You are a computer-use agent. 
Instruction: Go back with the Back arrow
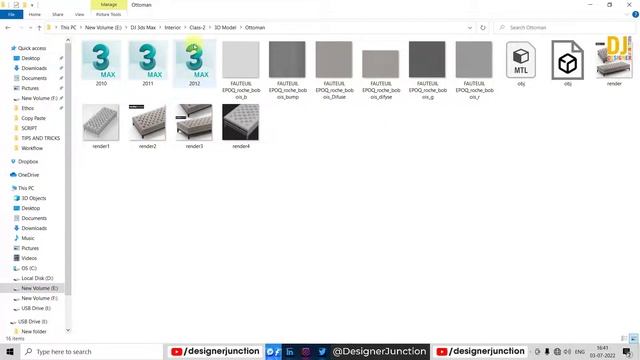(8, 27)
